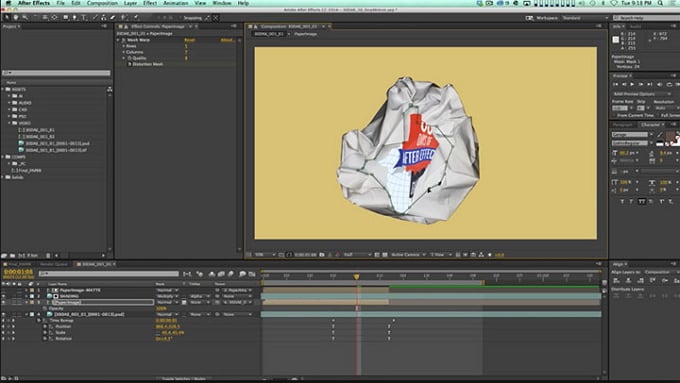The width and height of the screenshot is (680, 383).
Task: Expand the Solids folder in Project panel
Action: coord(3,177)
